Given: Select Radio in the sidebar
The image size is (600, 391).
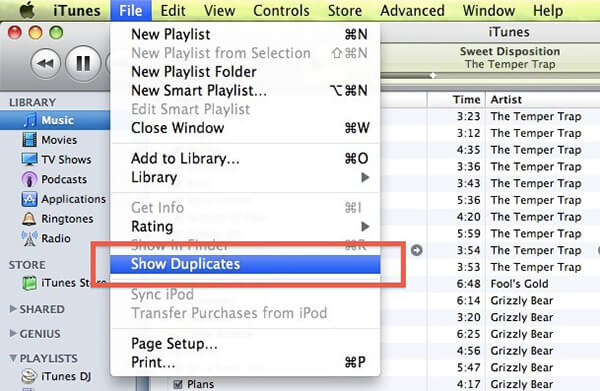Looking at the screenshot, I should (x=55, y=238).
